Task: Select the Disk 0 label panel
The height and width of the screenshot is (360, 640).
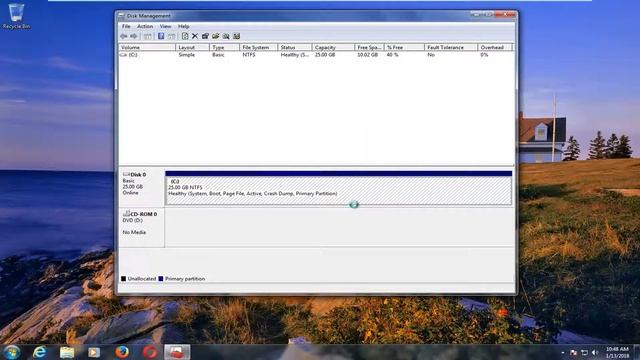Action: tap(141, 187)
